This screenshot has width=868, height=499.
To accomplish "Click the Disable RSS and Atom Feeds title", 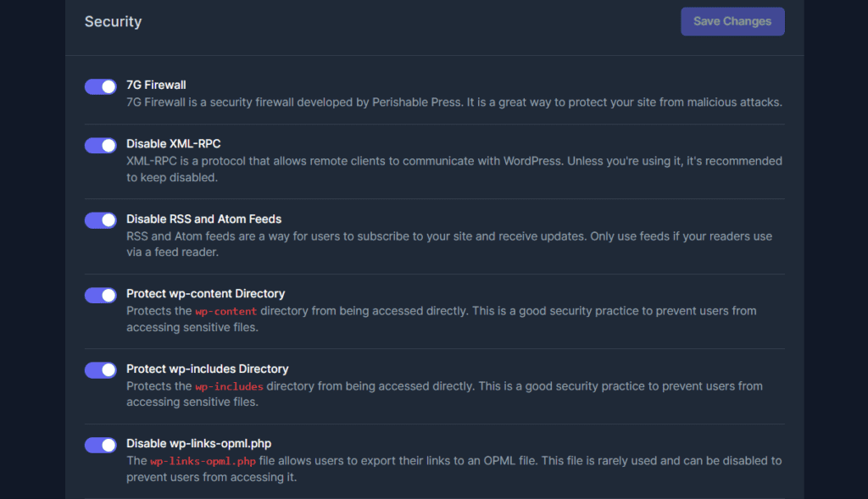I will [203, 219].
